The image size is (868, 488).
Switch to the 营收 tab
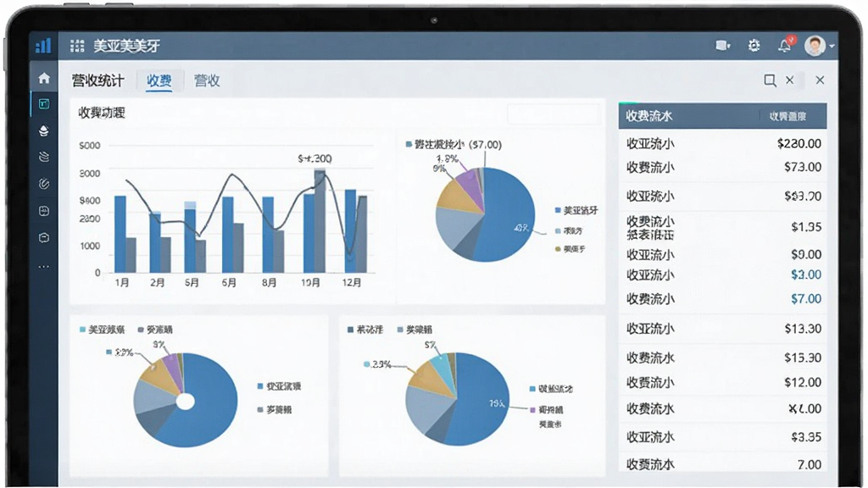[207, 80]
